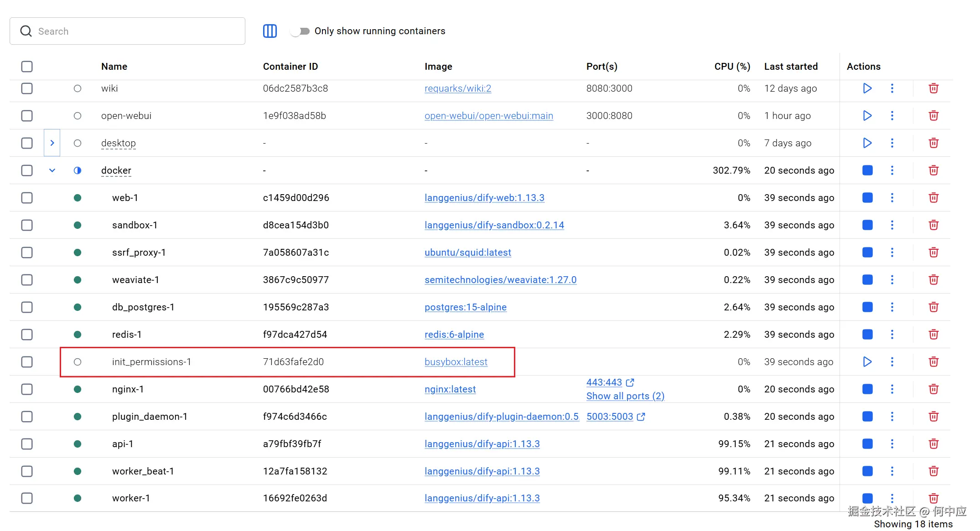The image size is (980, 531).
Task: Expand the desktop container group
Action: [x=52, y=143]
